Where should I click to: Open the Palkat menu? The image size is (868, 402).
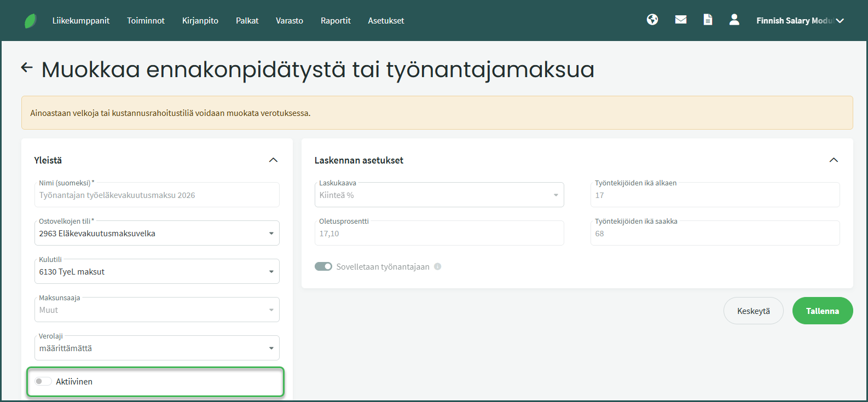click(x=247, y=21)
